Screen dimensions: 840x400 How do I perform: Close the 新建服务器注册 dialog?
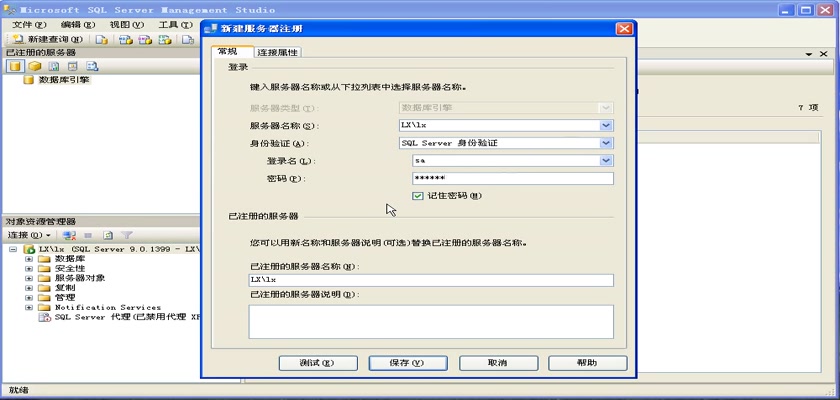click(x=624, y=29)
